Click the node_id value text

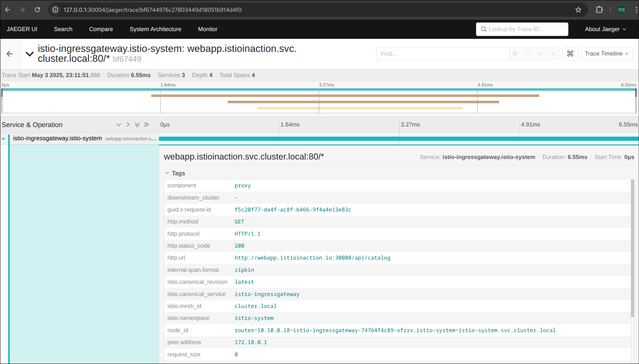pyautogui.click(x=395, y=330)
